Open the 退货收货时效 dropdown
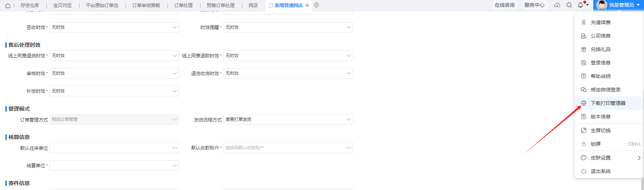This screenshot has height=190, width=644. [x=288, y=73]
